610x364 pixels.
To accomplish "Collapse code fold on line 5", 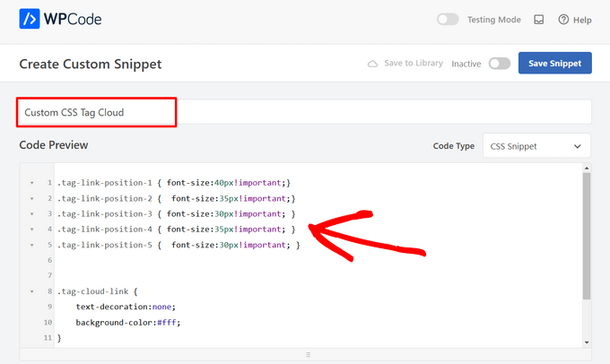I will coord(32,245).
